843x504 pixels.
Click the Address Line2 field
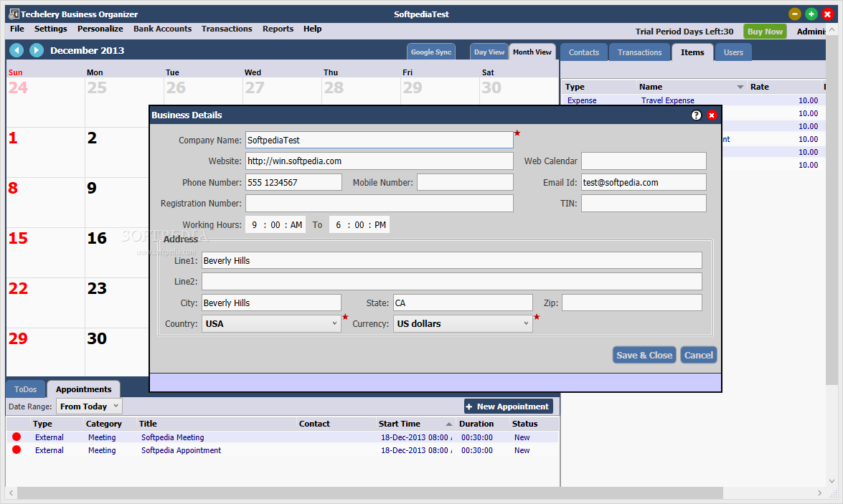point(451,282)
